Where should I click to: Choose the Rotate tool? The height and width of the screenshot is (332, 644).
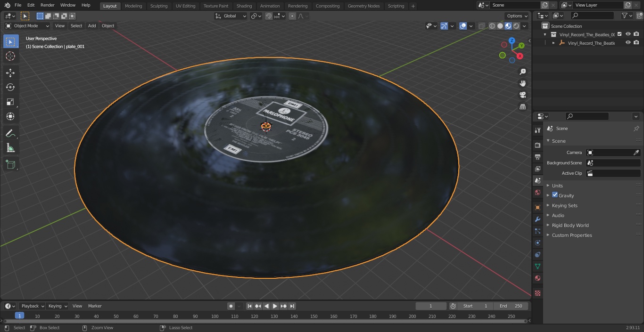coord(10,87)
